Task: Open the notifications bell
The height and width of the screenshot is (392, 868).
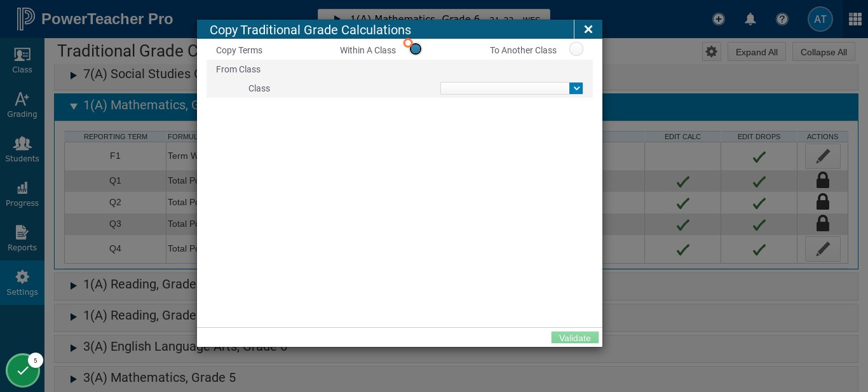Action: pyautogui.click(x=750, y=19)
